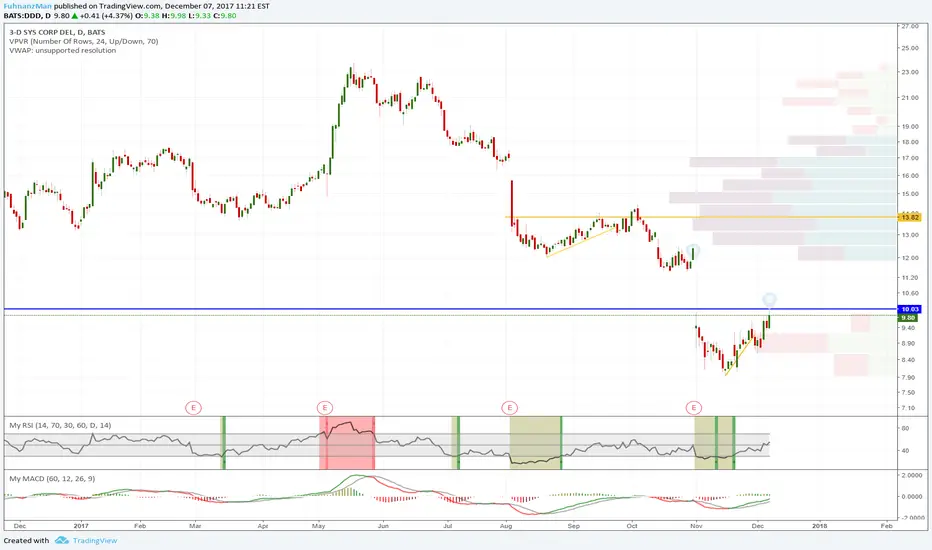Click the wide green RSI zone after Aug
Image resolution: width=932 pixels, height=550 pixels.
click(536, 443)
